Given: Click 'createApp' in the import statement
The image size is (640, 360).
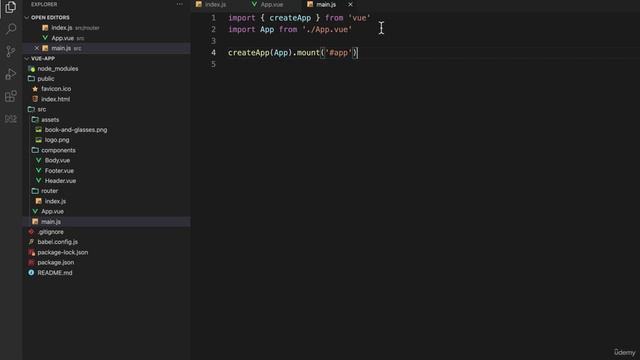Looking at the screenshot, I should [290, 18].
